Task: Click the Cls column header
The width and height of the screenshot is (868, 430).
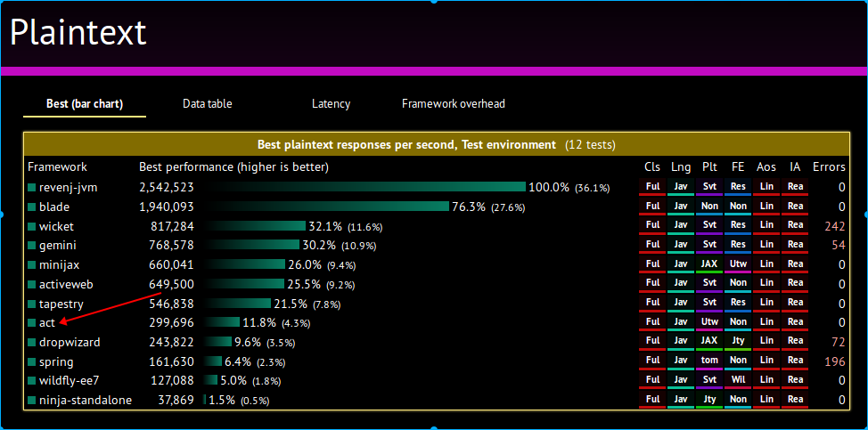Action: click(x=652, y=166)
